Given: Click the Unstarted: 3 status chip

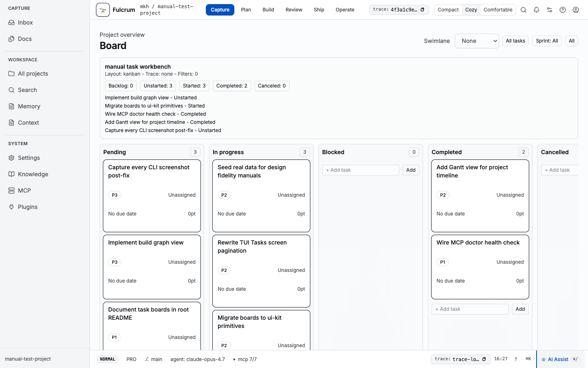Looking at the screenshot, I should [x=158, y=86].
